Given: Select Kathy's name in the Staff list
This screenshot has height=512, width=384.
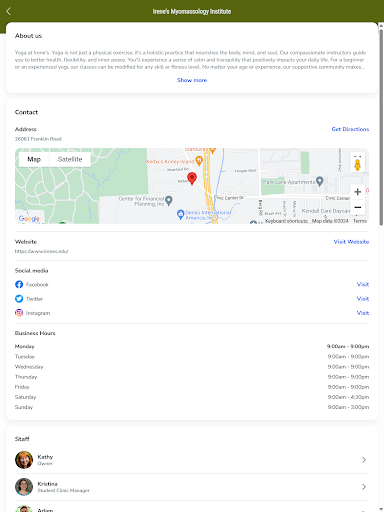Looking at the screenshot, I should coord(45,457).
